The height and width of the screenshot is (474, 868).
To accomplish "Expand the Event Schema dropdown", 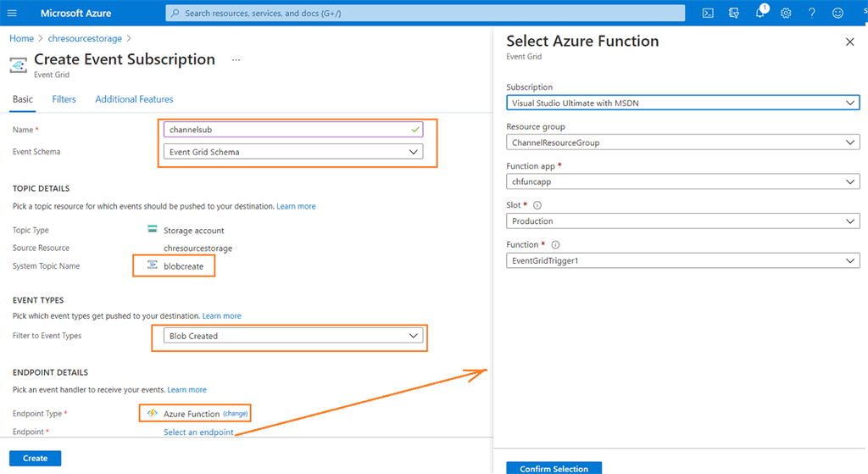I will (x=292, y=152).
